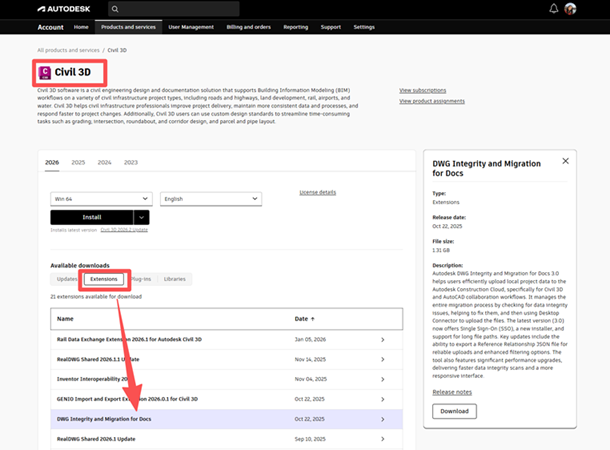Click the Nov 14, 2025 date cell
Screen dimensions: 610x450
click(x=310, y=359)
